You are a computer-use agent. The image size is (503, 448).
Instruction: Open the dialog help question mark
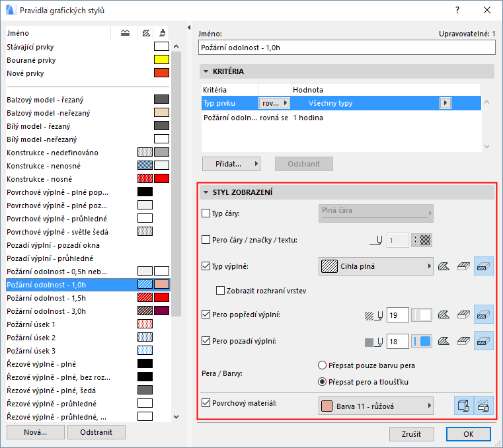pyautogui.click(x=457, y=11)
